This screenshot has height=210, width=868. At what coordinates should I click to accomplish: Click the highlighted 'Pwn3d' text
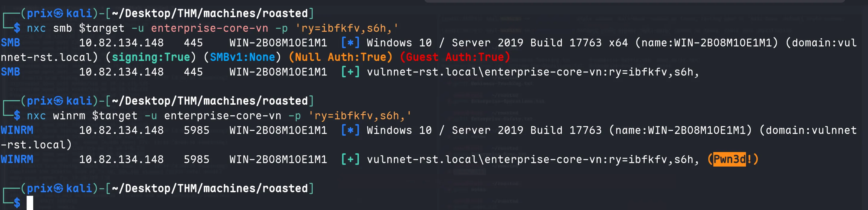tap(729, 159)
